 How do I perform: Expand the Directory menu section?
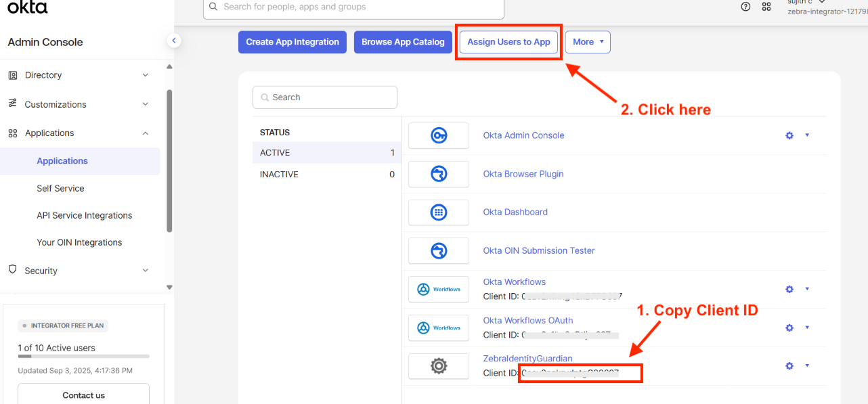(x=79, y=75)
